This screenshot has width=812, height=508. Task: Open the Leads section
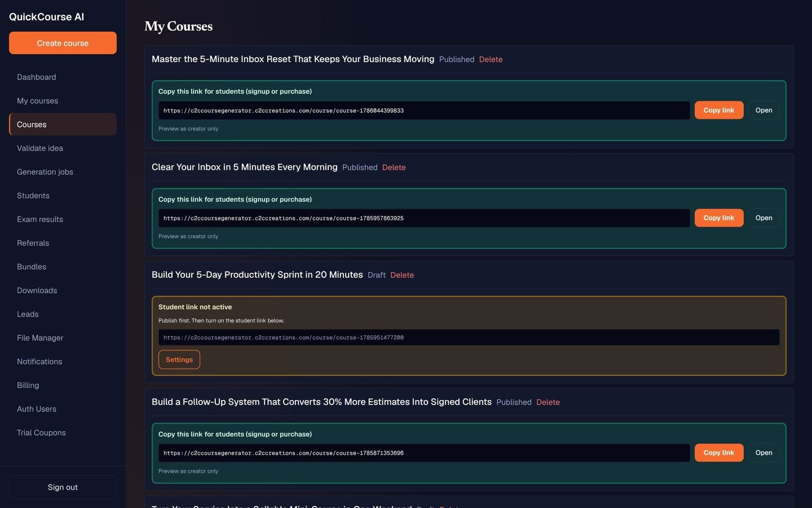[63, 314]
